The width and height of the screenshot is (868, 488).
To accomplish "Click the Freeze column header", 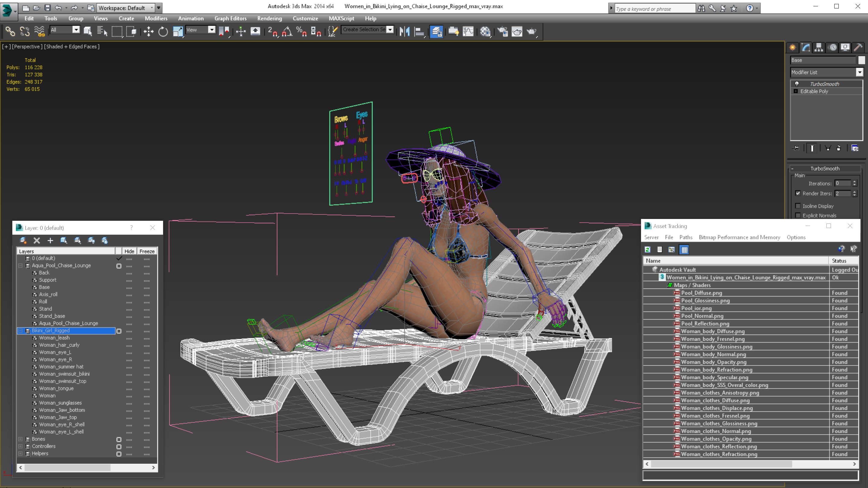I will click(x=147, y=251).
